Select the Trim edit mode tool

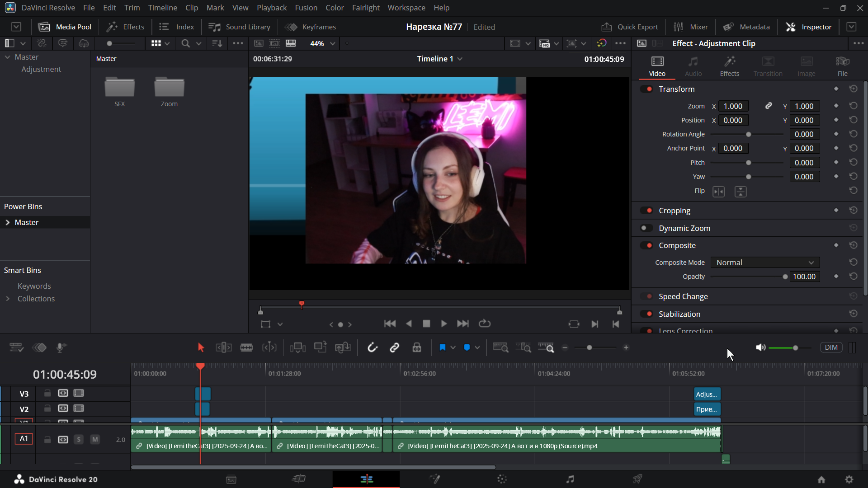[224, 347]
